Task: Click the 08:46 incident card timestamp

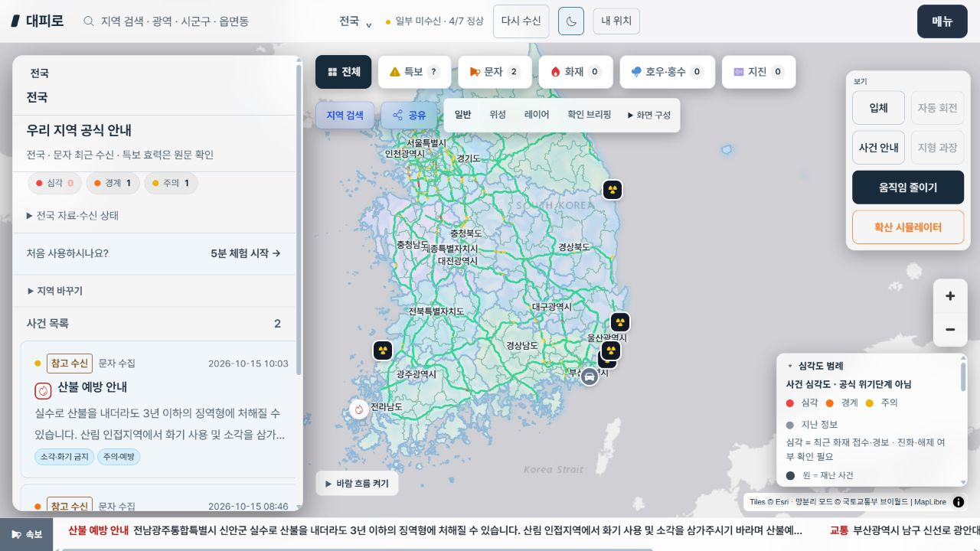Action: pyautogui.click(x=248, y=507)
